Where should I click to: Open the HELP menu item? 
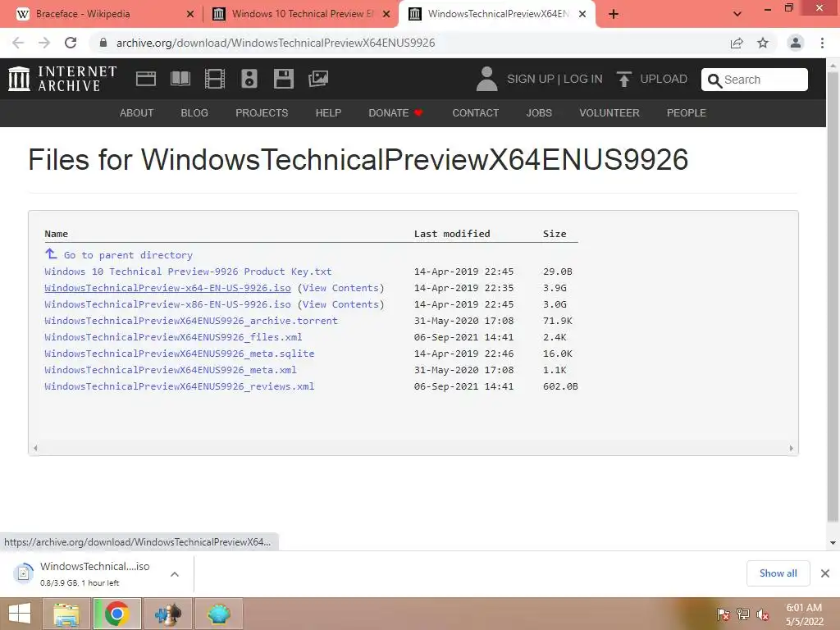coord(328,113)
